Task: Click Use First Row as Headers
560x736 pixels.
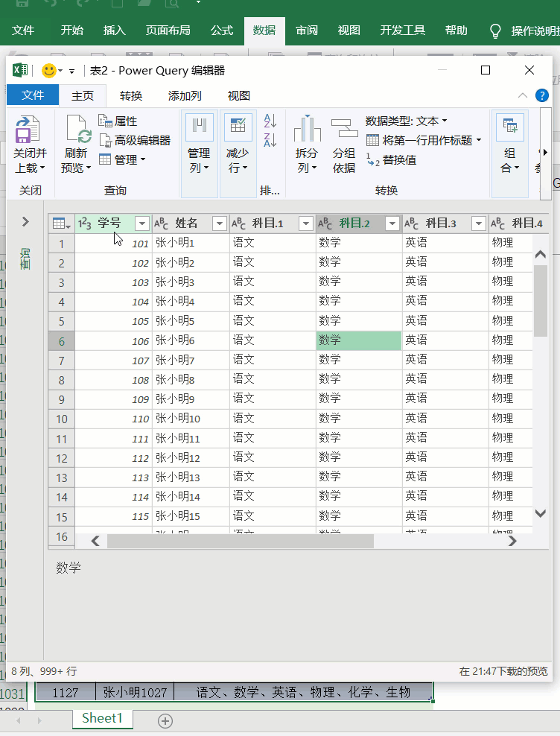Action: tap(419, 140)
